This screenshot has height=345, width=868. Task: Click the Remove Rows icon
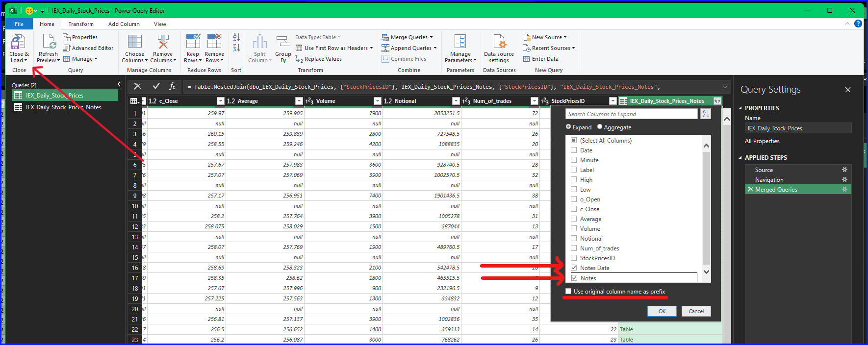214,42
